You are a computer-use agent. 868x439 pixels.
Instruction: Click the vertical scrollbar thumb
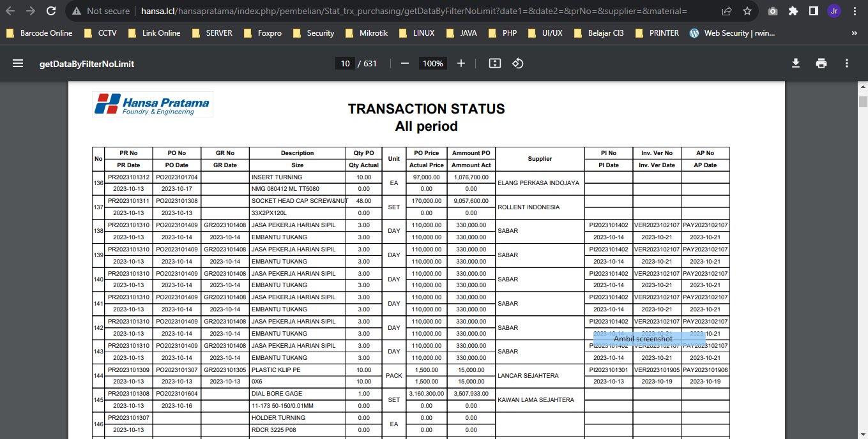863,102
